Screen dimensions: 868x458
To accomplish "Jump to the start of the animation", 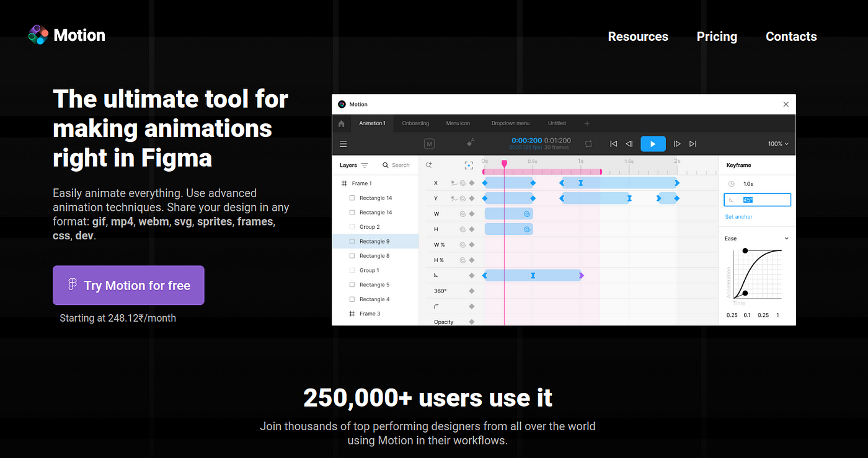I will pos(613,144).
